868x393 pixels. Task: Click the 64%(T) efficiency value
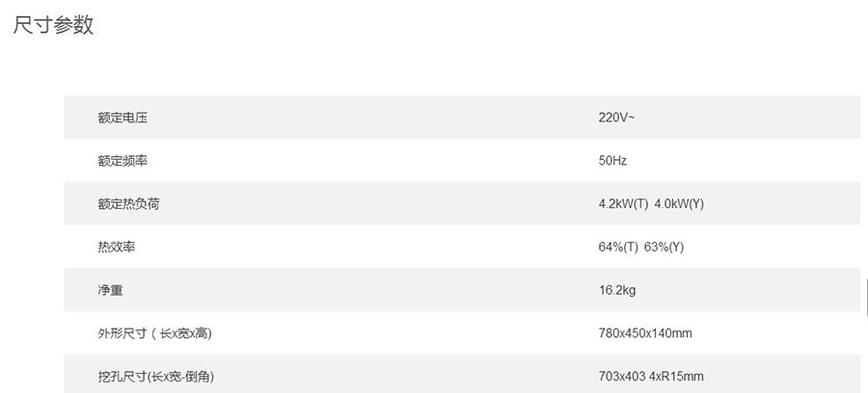[x=618, y=248]
